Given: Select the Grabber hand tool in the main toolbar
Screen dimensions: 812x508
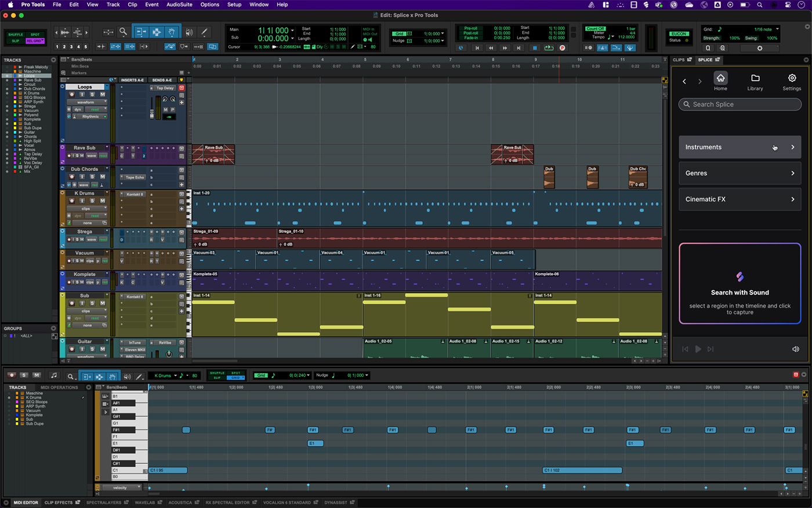Looking at the screenshot, I should point(172,33).
